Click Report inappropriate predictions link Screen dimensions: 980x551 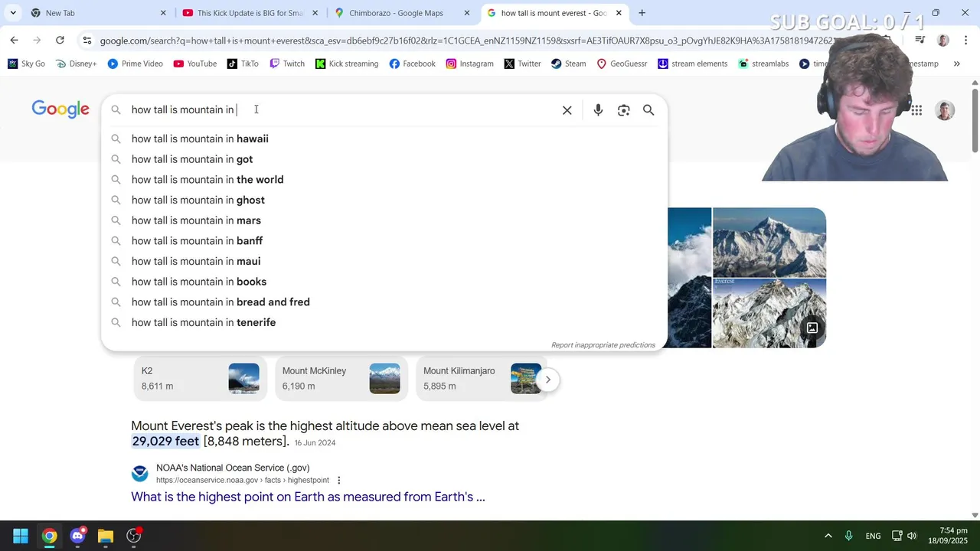(603, 345)
